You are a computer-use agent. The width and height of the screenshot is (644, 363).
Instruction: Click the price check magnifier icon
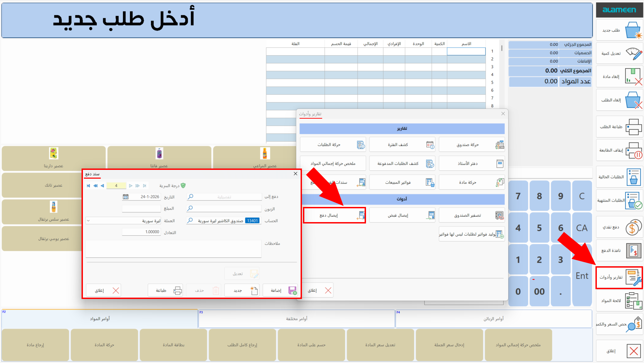[634, 324]
